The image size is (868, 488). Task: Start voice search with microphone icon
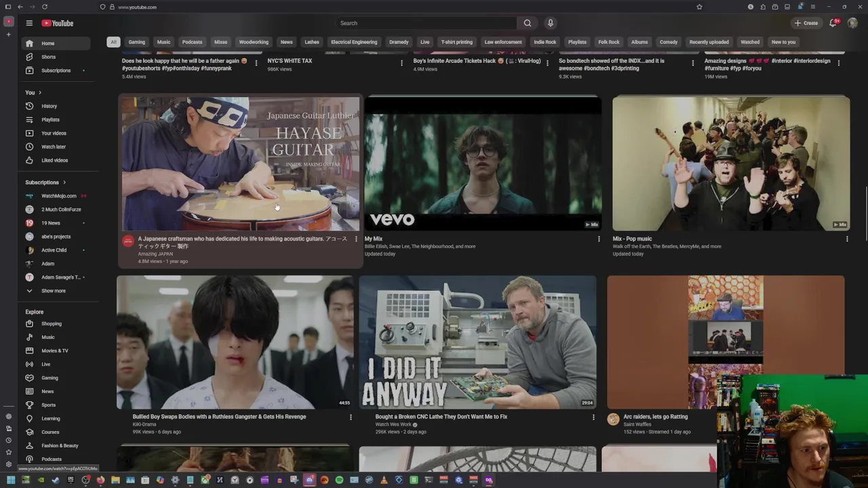point(550,23)
